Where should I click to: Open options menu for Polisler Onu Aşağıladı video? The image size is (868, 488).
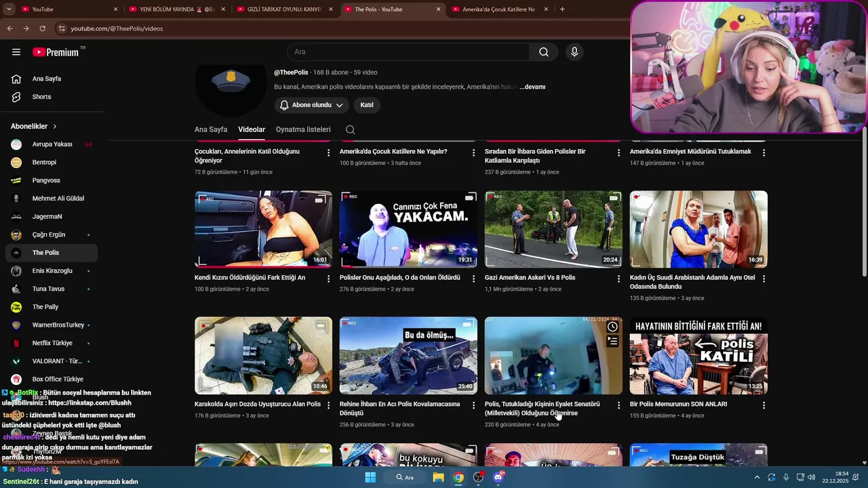tap(473, 279)
